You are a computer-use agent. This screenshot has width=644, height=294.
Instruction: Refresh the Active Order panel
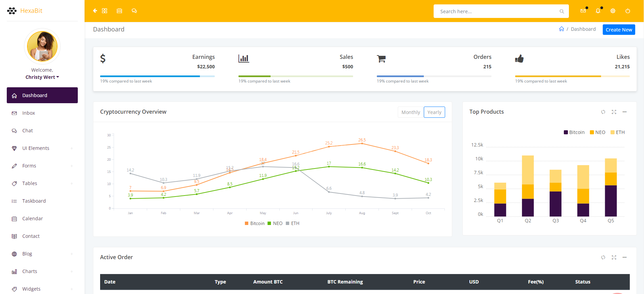(603, 257)
